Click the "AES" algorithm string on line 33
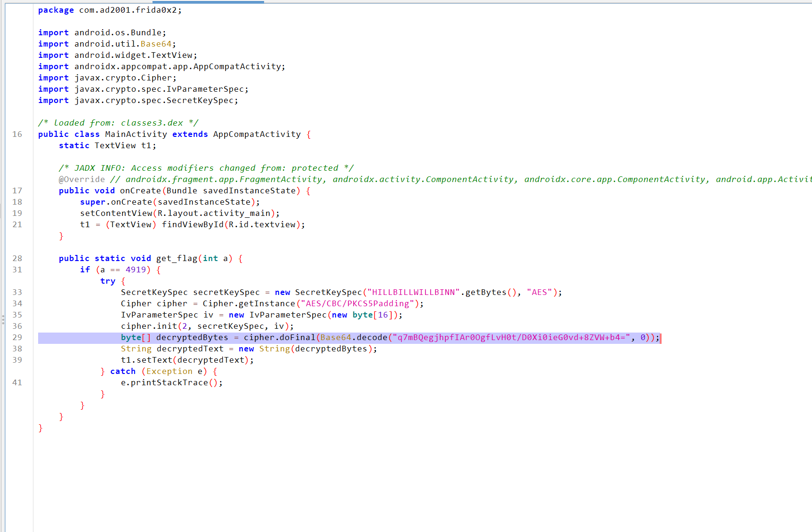The height and width of the screenshot is (532, 812). (539, 292)
